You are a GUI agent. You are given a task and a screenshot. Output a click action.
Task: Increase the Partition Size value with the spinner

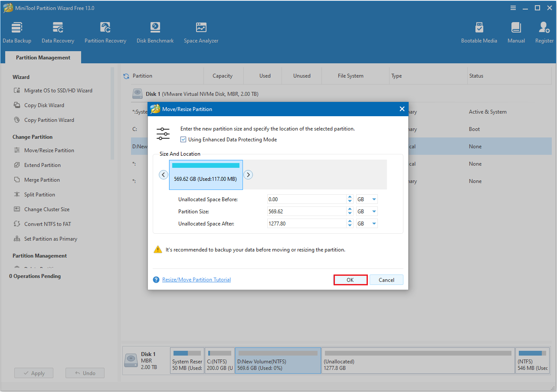point(350,209)
